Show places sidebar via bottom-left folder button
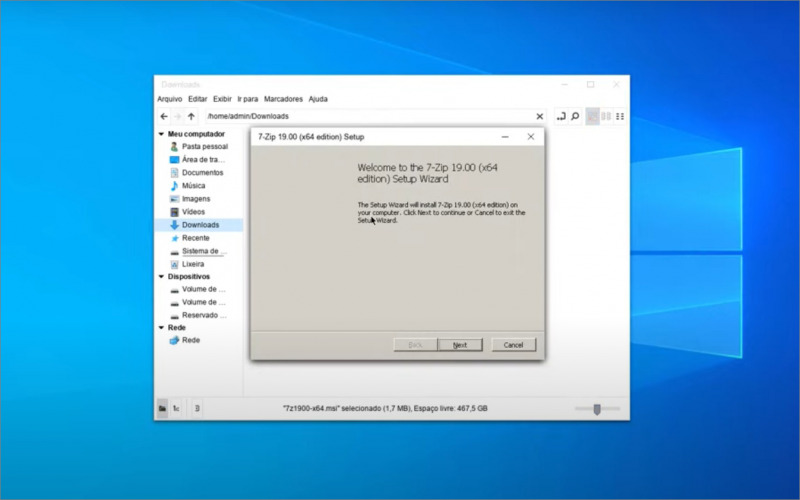Screen dimensions: 800x500 [162, 408]
